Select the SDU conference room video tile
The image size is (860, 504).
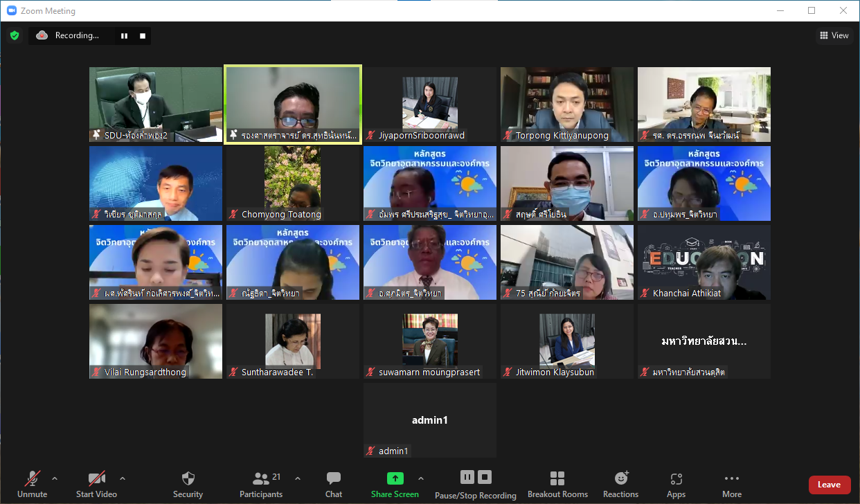156,105
